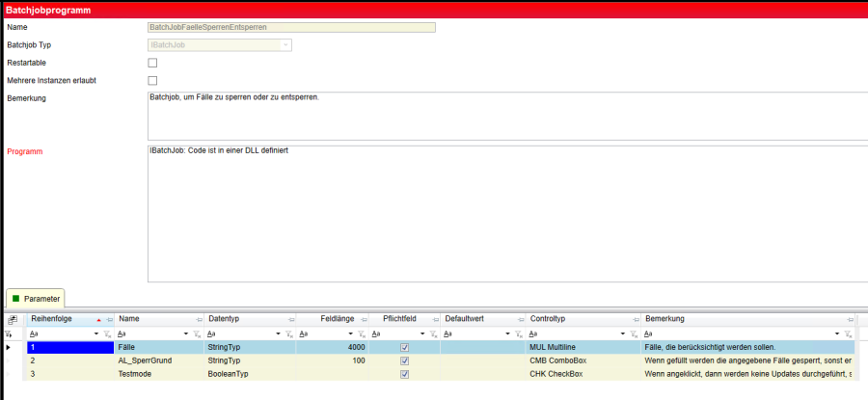Clear the Name column filter
The height and width of the screenshot is (400, 868).
198,333
